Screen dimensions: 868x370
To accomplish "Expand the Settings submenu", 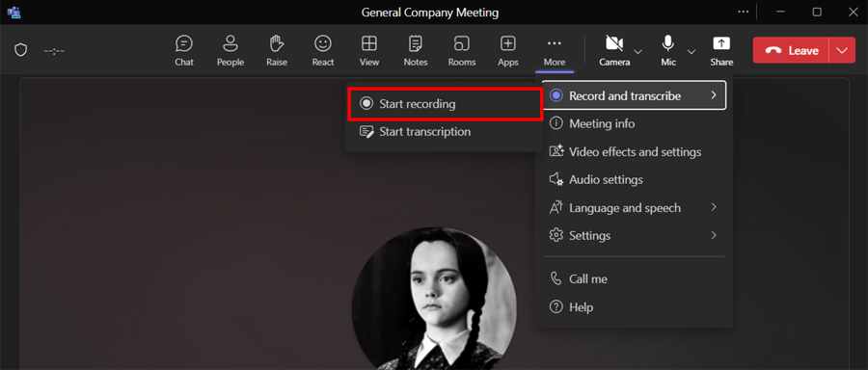I will click(634, 236).
